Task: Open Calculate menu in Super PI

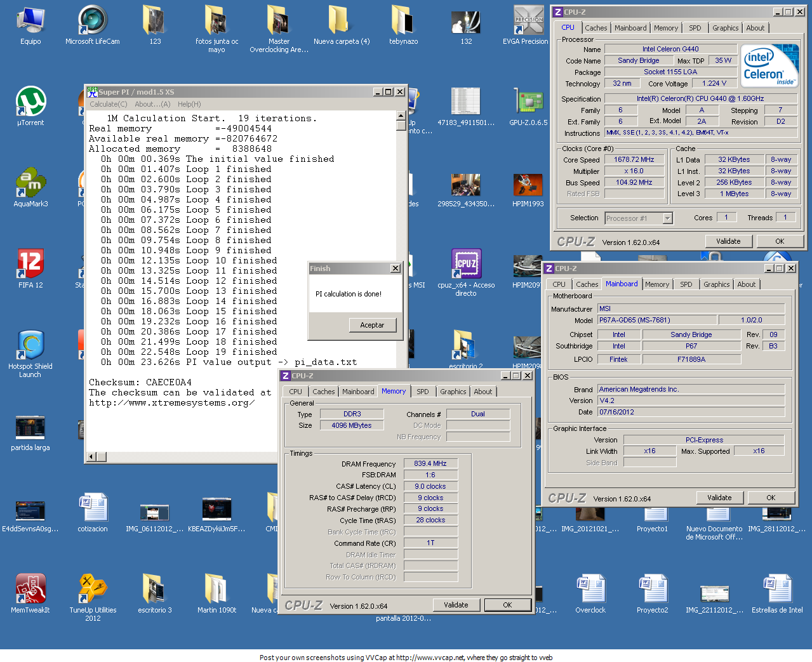Action: coord(108,104)
